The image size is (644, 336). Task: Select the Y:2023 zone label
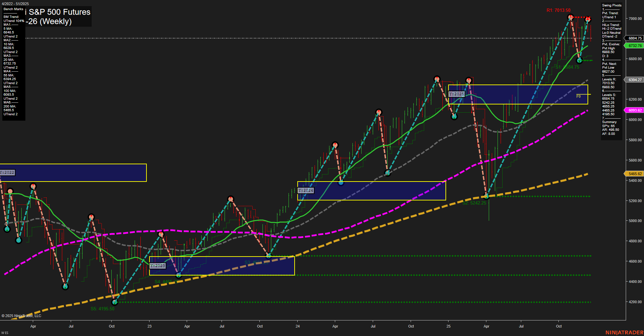coord(158,266)
